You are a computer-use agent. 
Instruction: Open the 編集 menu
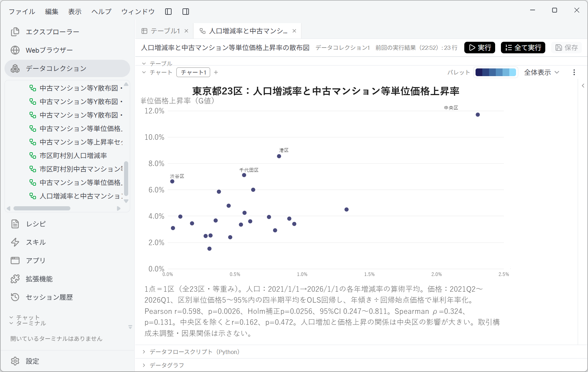tap(52, 12)
